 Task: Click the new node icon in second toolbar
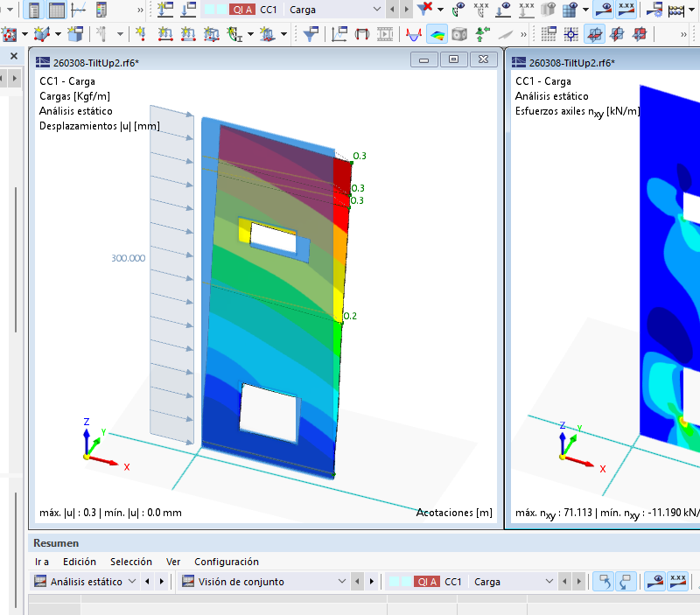click(x=9, y=34)
